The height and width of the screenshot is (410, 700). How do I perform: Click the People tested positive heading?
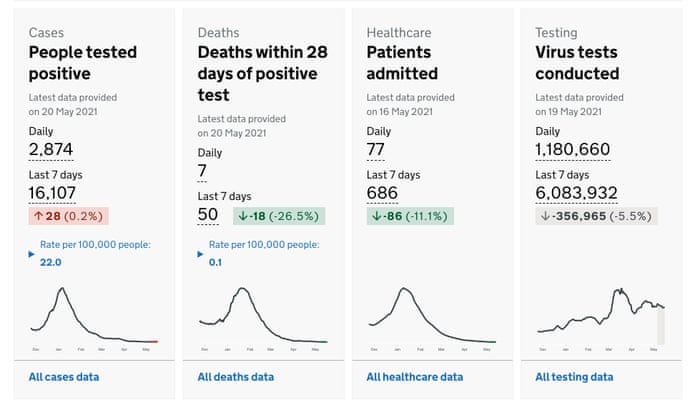coord(83,62)
